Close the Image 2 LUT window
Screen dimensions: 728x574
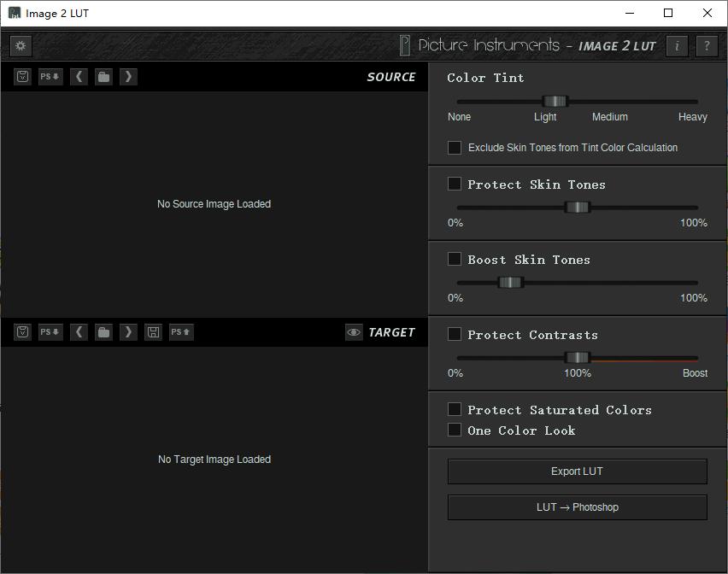[707, 13]
